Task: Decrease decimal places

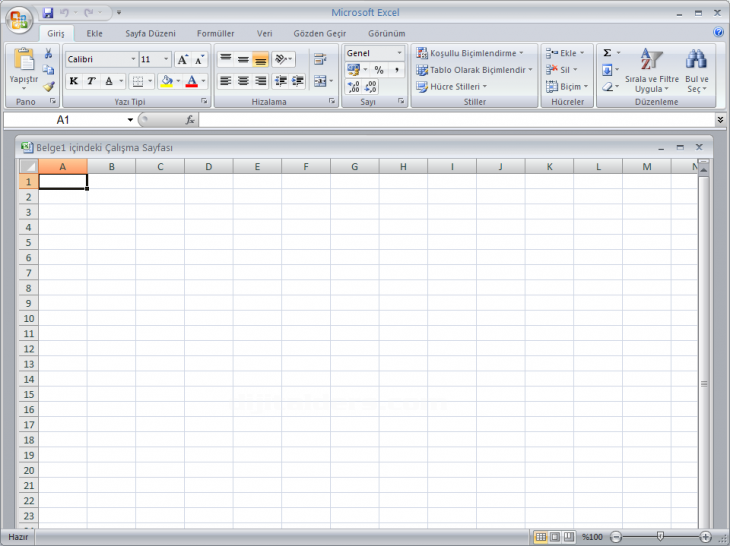Action: tap(371, 87)
